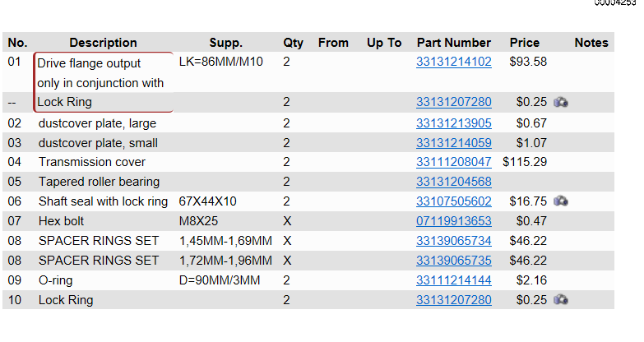The image size is (644, 342).
Task: Open part number 33131214102 link
Action: click(x=454, y=62)
